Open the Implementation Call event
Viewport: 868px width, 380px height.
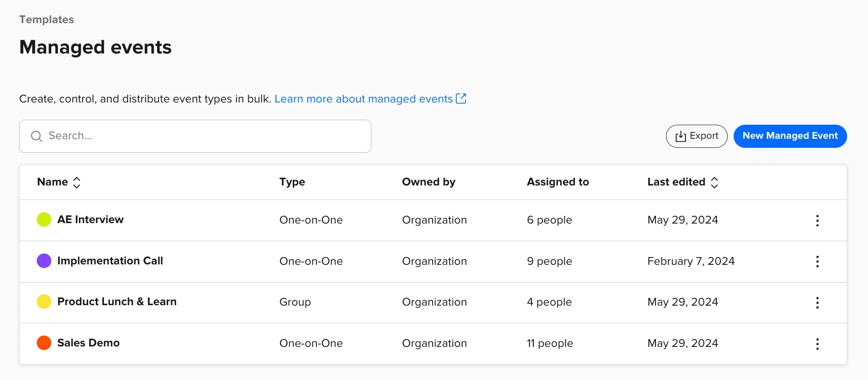[110, 261]
